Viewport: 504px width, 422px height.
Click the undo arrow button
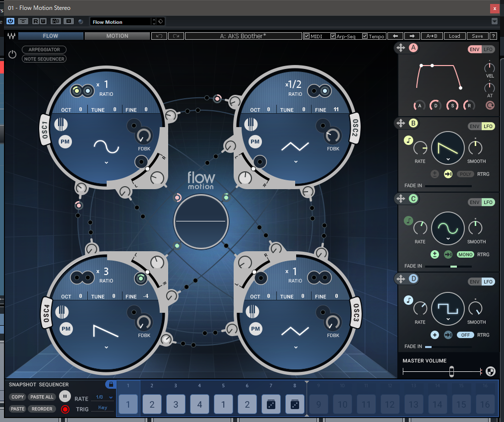point(159,36)
